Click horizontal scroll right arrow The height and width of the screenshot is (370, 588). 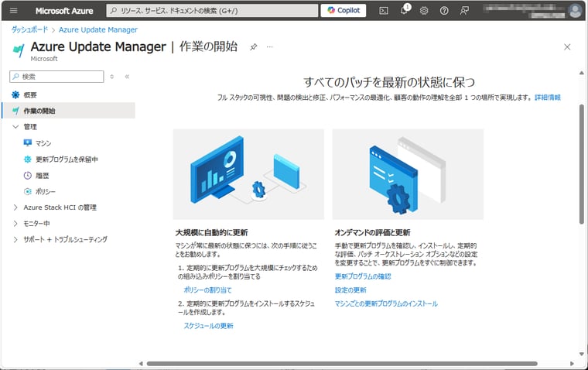(572, 363)
